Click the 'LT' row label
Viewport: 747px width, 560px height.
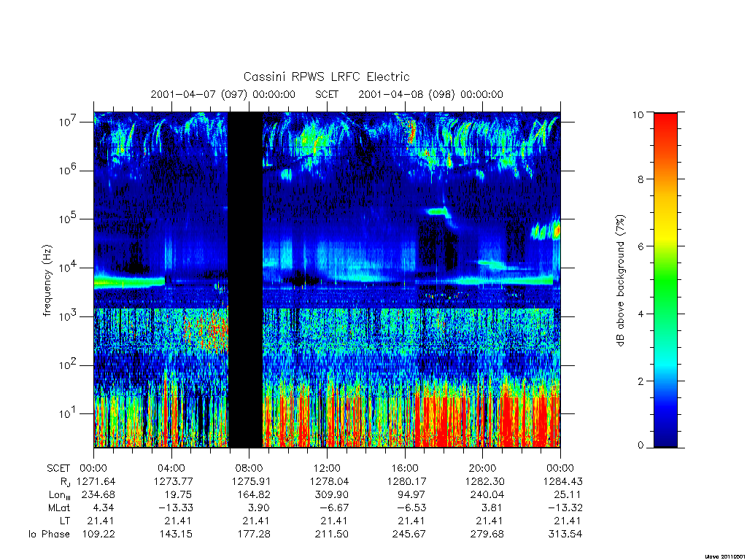coord(65,521)
